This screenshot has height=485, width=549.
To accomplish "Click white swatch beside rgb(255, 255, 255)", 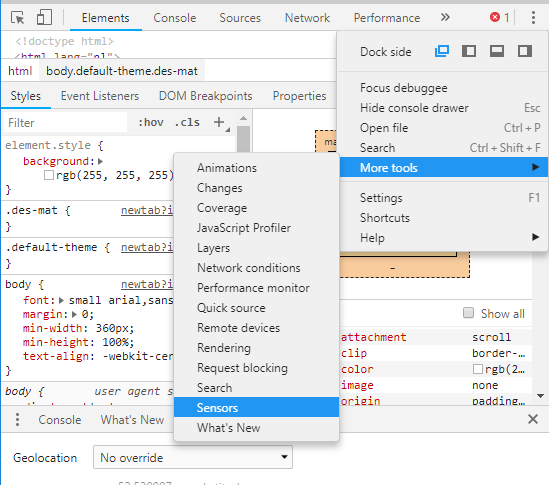I will [49, 175].
